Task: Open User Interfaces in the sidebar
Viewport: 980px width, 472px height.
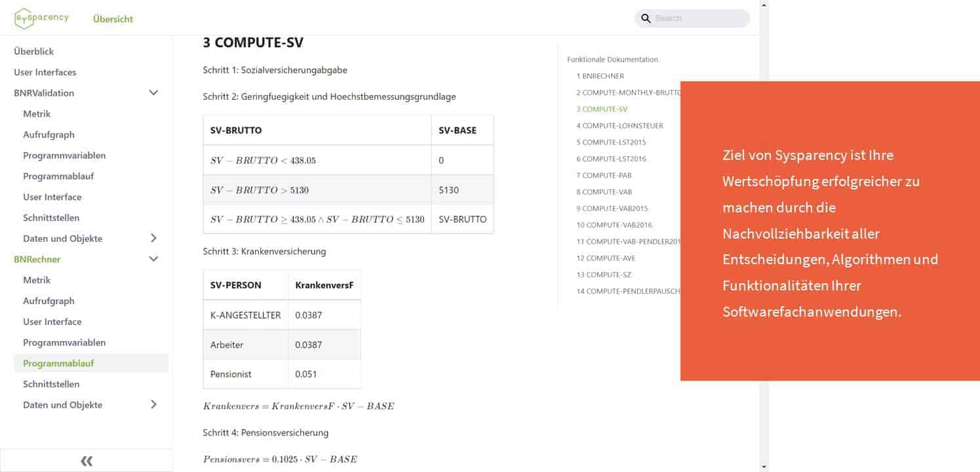Action: point(45,72)
